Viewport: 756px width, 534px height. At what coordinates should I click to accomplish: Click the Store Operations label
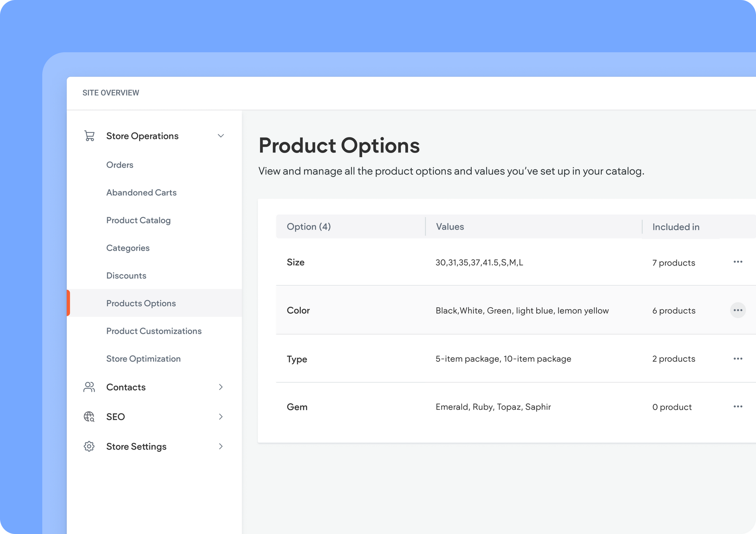coord(143,136)
